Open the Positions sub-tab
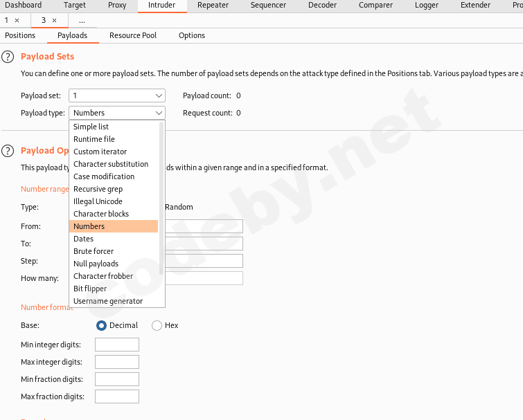The image size is (523, 420). pos(20,35)
